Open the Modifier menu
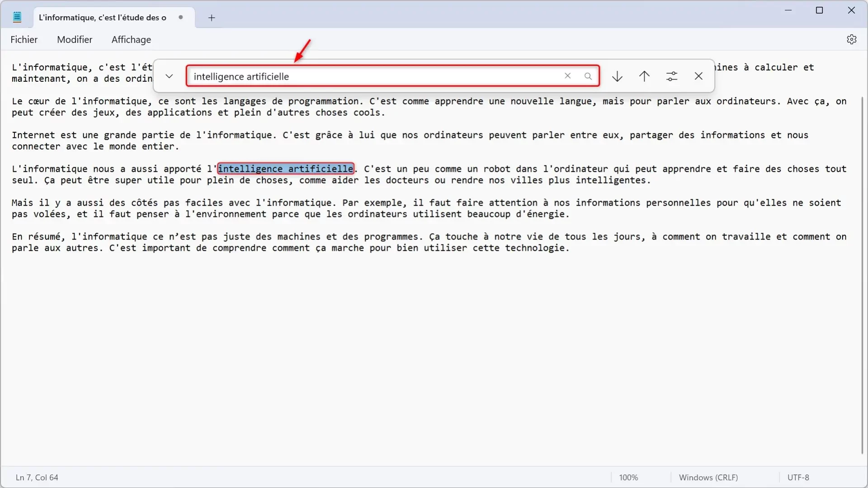This screenshot has width=868, height=488. [75, 39]
